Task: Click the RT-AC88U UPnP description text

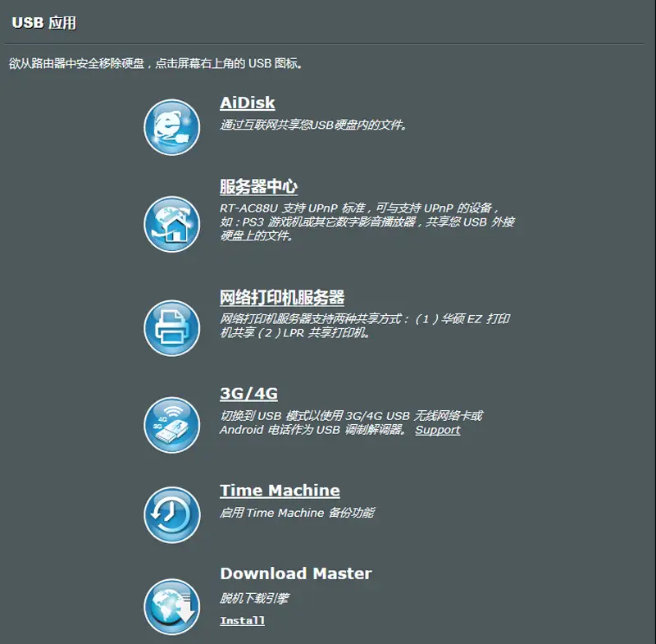Action: [x=367, y=222]
